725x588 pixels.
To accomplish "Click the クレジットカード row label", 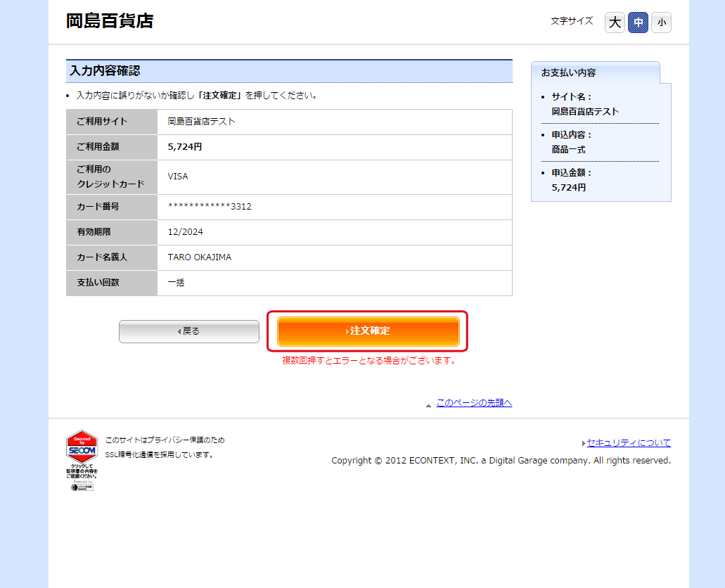I will (111, 177).
